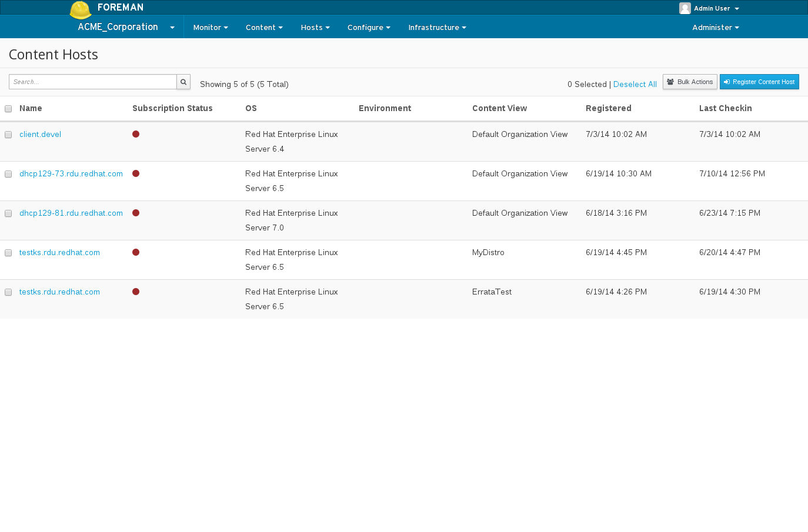Screen dimensions: 808x532
Task: Click the Registered column header
Action: [x=609, y=108]
